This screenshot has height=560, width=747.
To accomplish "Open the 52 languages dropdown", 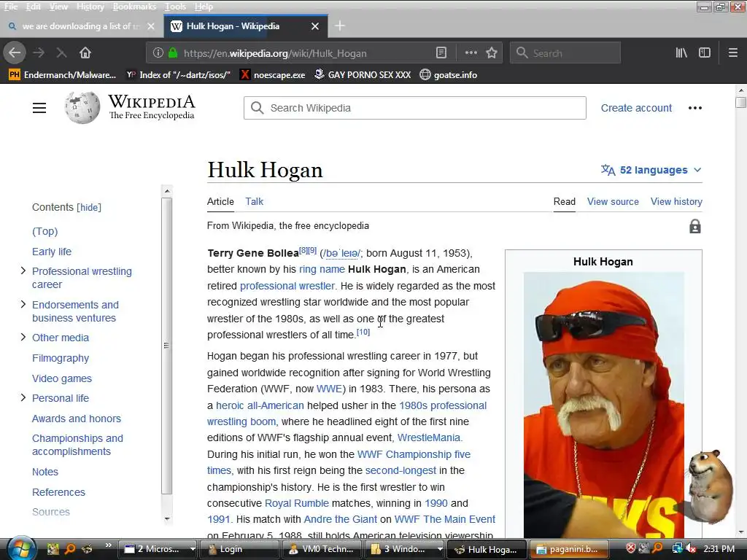I will (x=651, y=170).
